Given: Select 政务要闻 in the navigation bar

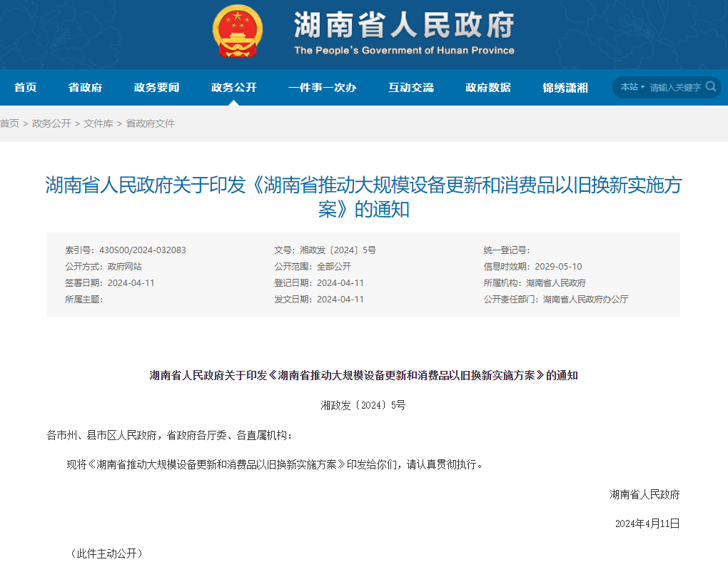Looking at the screenshot, I should pyautogui.click(x=157, y=88).
